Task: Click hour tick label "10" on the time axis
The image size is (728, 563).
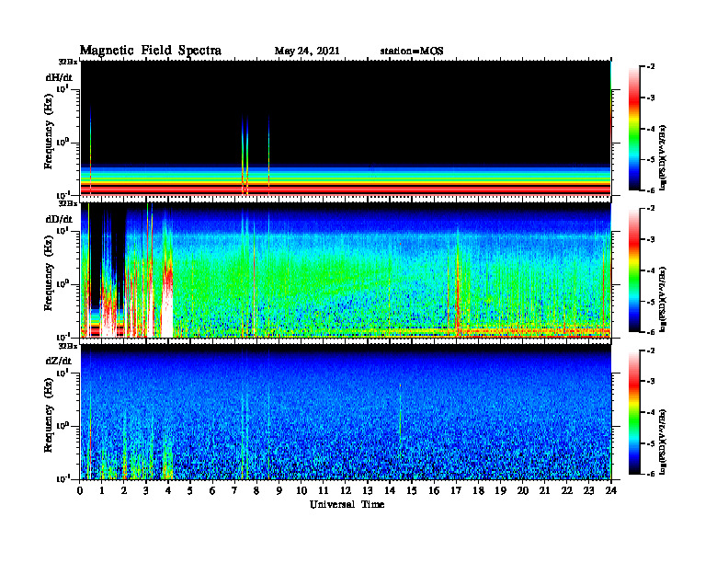Action: point(301,490)
